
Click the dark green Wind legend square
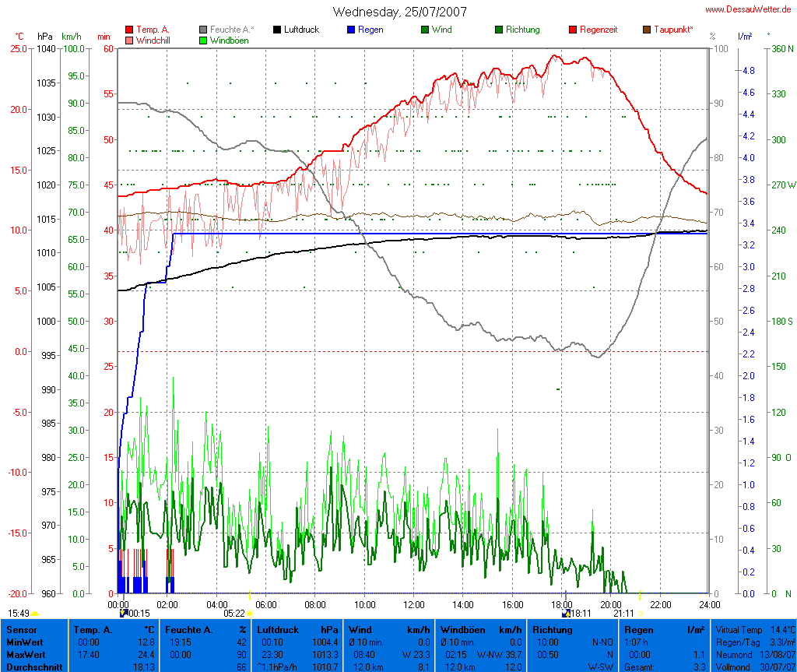(425, 30)
